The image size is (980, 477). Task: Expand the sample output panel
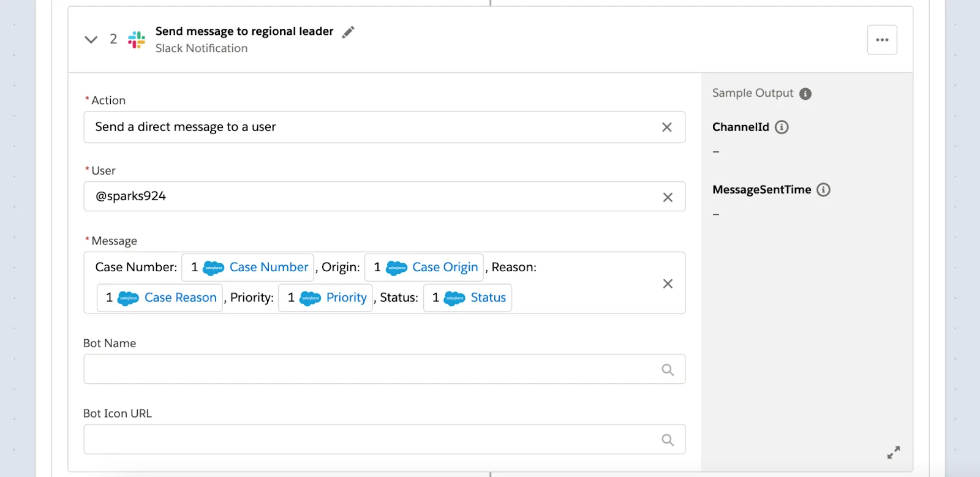point(894,453)
